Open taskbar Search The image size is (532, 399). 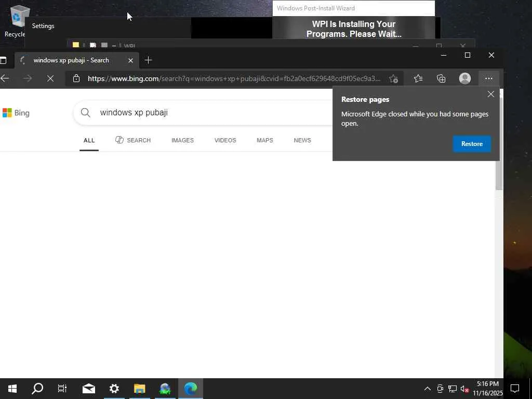37,389
